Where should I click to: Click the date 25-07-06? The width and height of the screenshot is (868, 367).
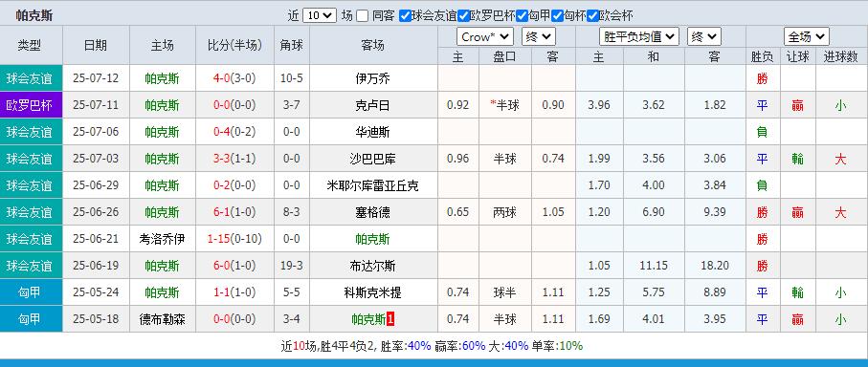click(x=96, y=132)
